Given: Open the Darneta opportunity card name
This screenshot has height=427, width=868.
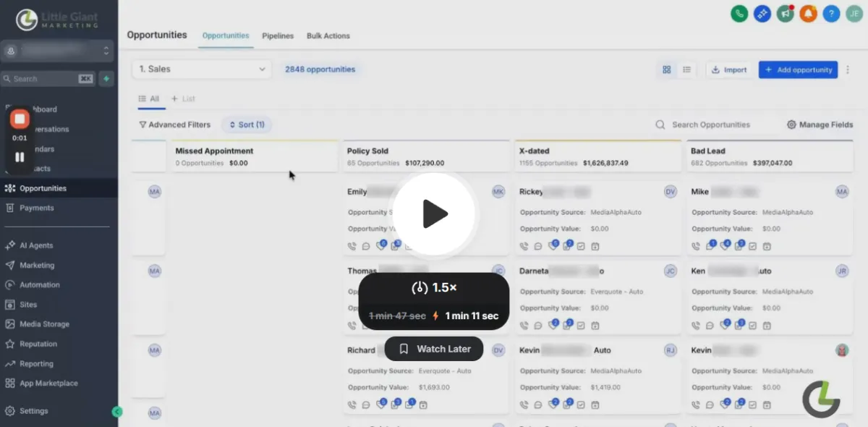Looking at the screenshot, I should [x=561, y=271].
